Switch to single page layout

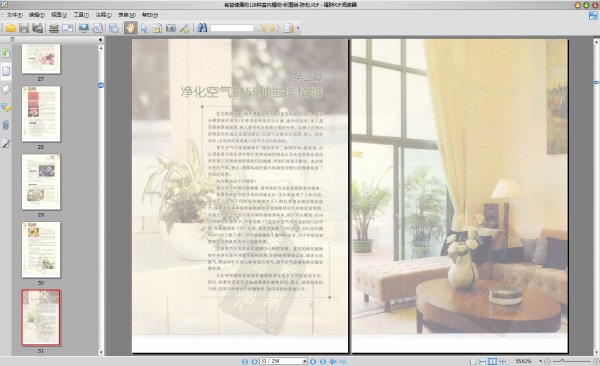pos(473,361)
